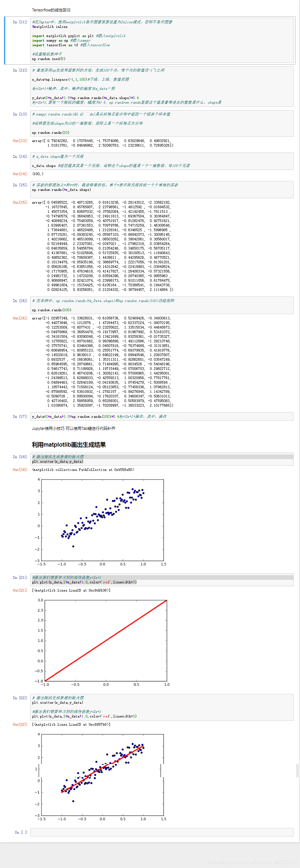The height and width of the screenshot is (868, 300).
Task: Click np.random.randn(*x_data.shape) in cell In [15]
Action: click(61, 190)
